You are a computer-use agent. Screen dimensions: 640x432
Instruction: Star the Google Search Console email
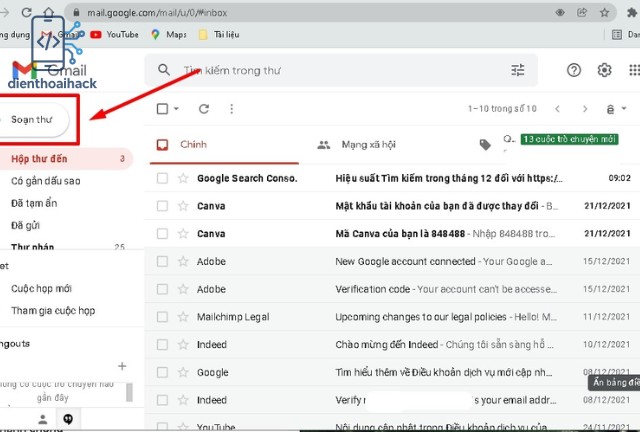click(183, 178)
